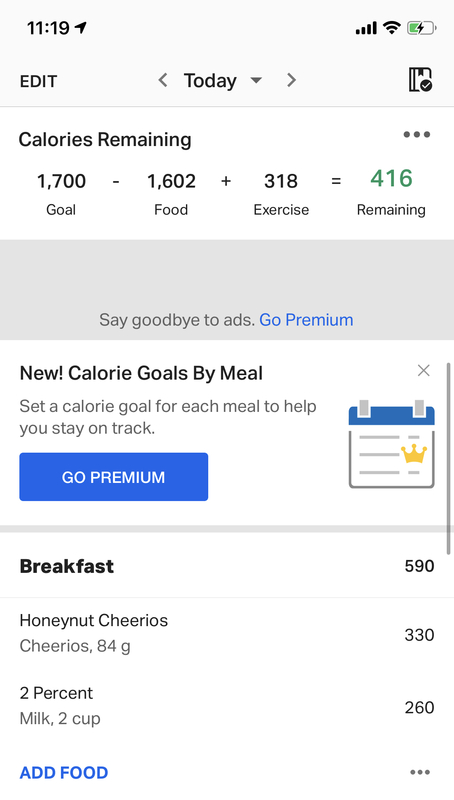Viewport: 454px width, 800px height.
Task: Open the Honeynut Cheerios food entry
Action: click(227, 633)
